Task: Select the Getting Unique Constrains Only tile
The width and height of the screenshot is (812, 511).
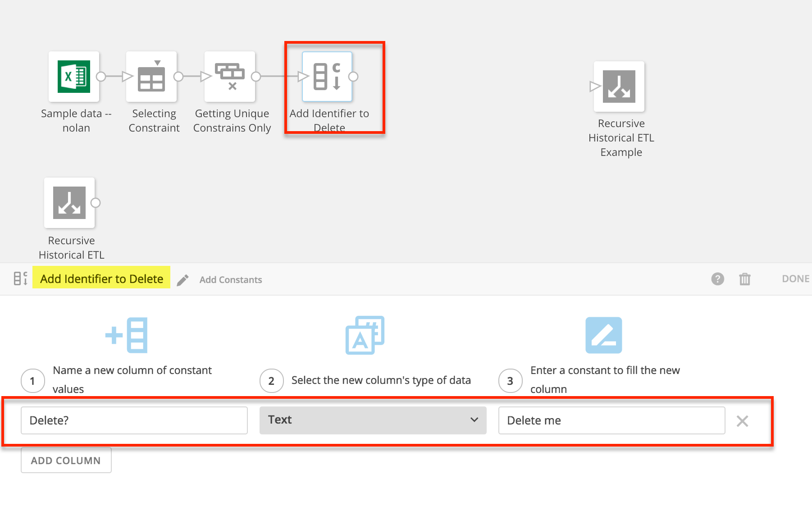Action: [230, 77]
